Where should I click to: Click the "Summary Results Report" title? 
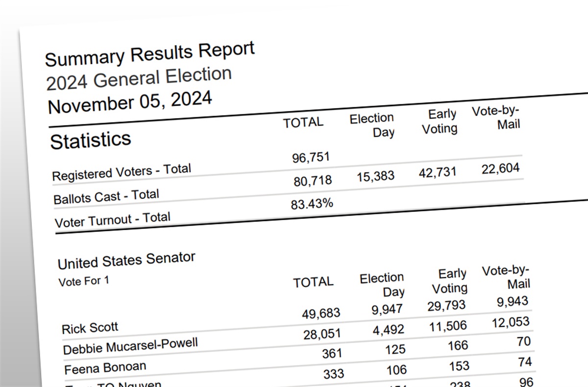[149, 54]
